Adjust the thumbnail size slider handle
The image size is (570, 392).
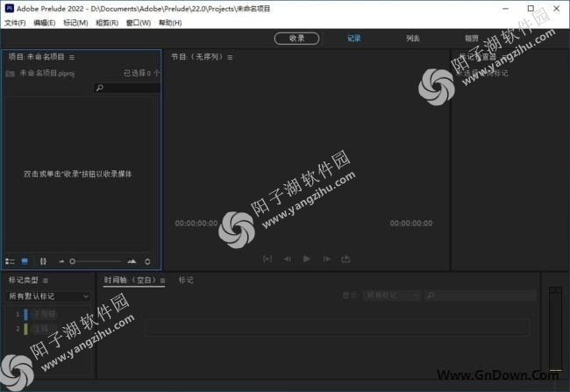click(72, 261)
